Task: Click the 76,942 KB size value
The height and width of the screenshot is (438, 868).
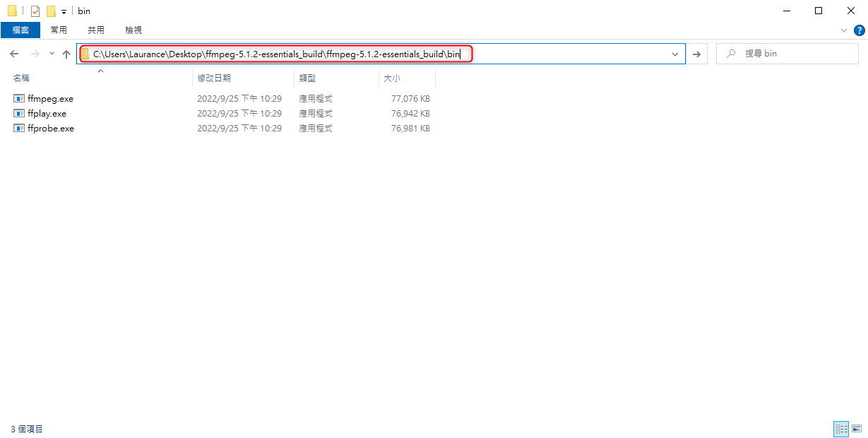Action: pyautogui.click(x=410, y=114)
